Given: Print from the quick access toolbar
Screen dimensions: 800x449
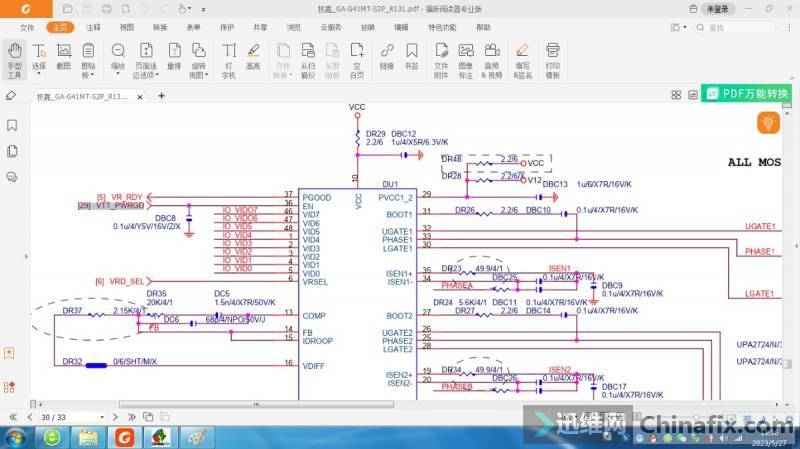Looking at the screenshot, I should pyautogui.click(x=107, y=9).
